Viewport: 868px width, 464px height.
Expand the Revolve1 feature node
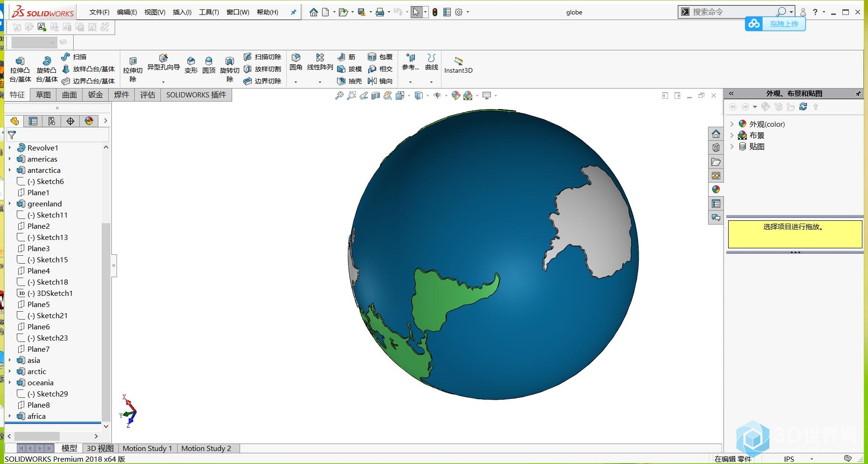10,148
